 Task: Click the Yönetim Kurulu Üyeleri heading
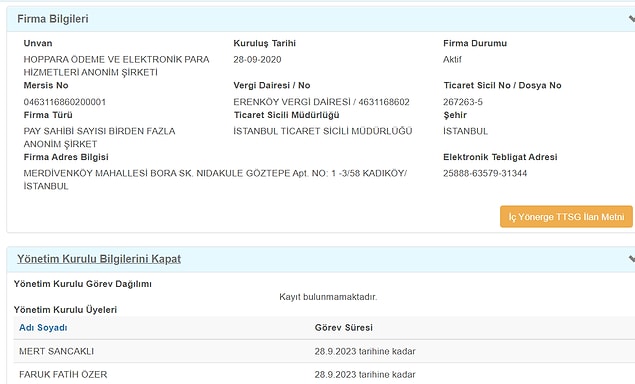pos(65,310)
